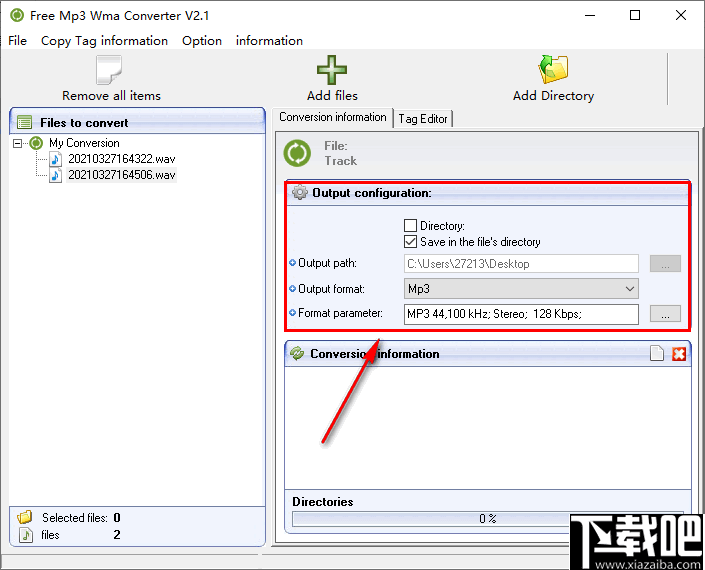Open the Copy Tag information menu

click(x=104, y=40)
